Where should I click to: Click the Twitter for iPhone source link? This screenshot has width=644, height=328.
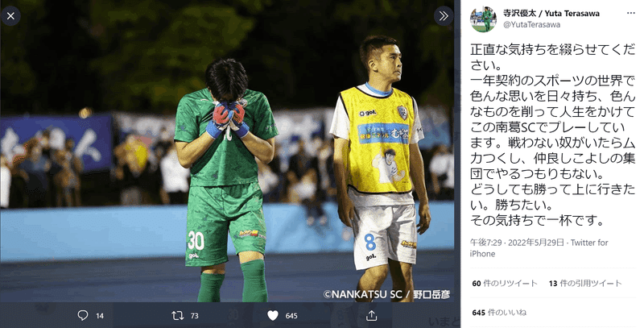pyautogui.click(x=539, y=248)
